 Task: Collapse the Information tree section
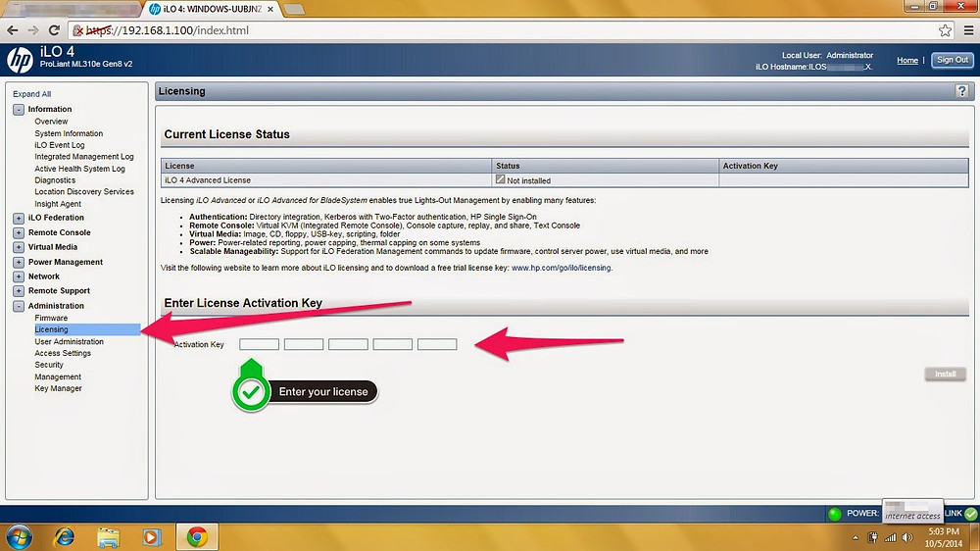click(x=19, y=110)
